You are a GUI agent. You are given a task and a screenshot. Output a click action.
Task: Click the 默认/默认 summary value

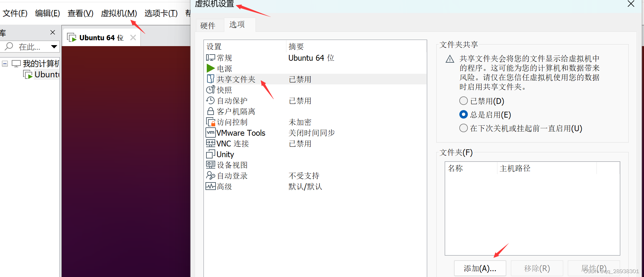pos(305,186)
